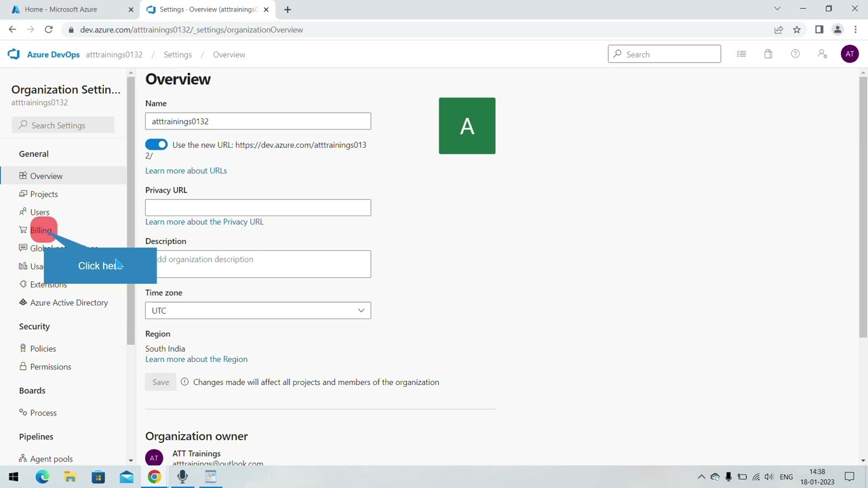This screenshot has height=488, width=868.
Task: Click the Azure DevOps logo icon
Action: pos(14,54)
